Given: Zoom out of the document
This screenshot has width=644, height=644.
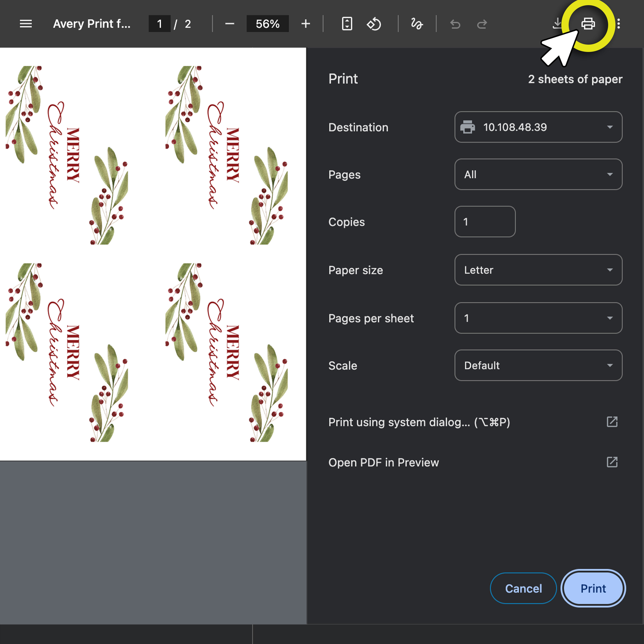Looking at the screenshot, I should click(230, 24).
